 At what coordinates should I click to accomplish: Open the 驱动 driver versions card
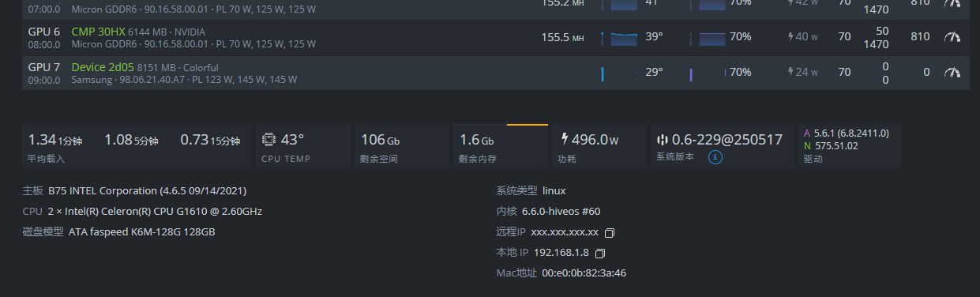coord(849,146)
